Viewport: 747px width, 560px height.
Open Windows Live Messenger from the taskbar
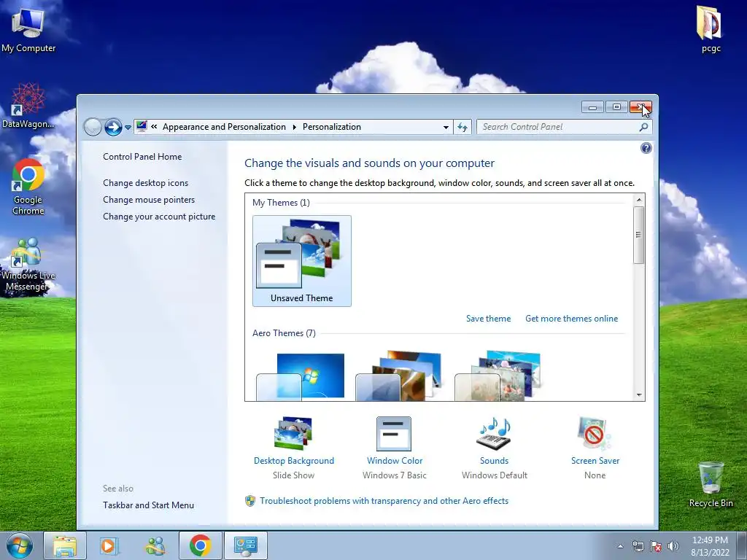tap(155, 545)
